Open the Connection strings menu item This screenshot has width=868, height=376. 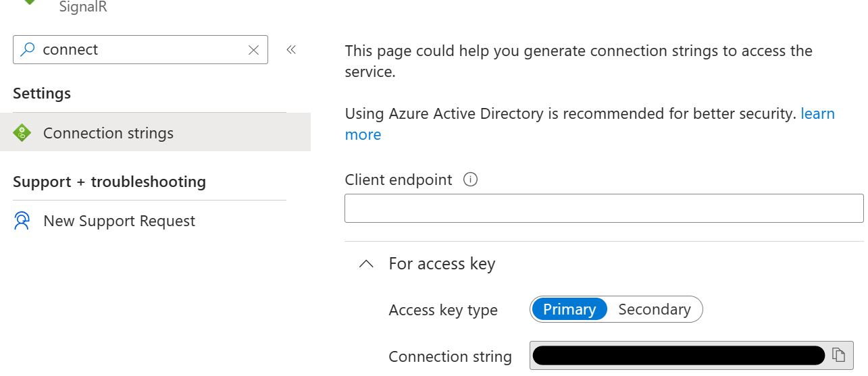pyautogui.click(x=108, y=134)
